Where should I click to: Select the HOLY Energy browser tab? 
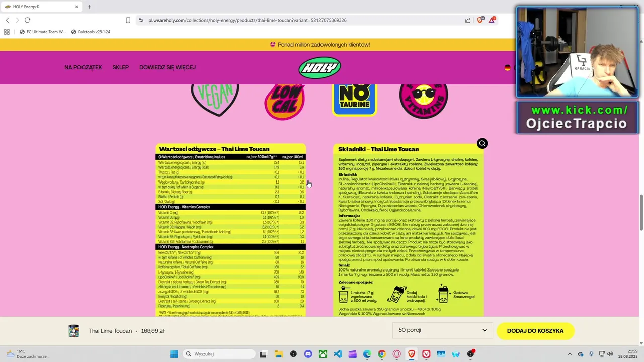(42, 7)
